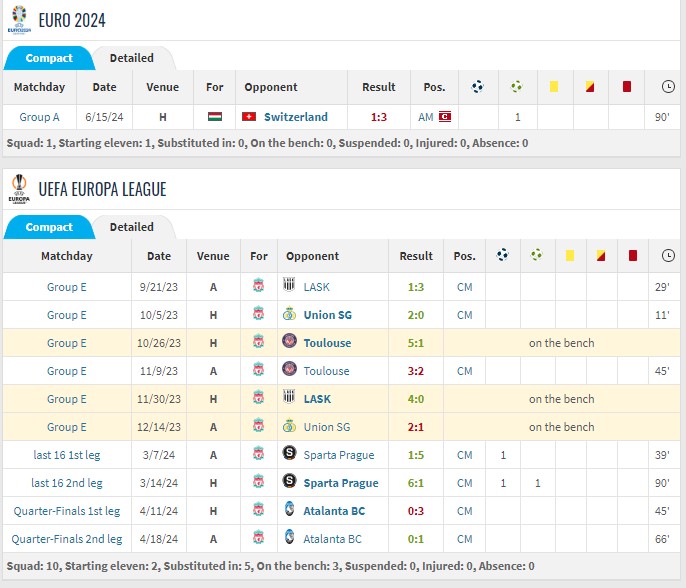This screenshot has height=588, width=686.
Task: Click the 66' minutes cell for Atalanta BC
Action: [x=662, y=539]
